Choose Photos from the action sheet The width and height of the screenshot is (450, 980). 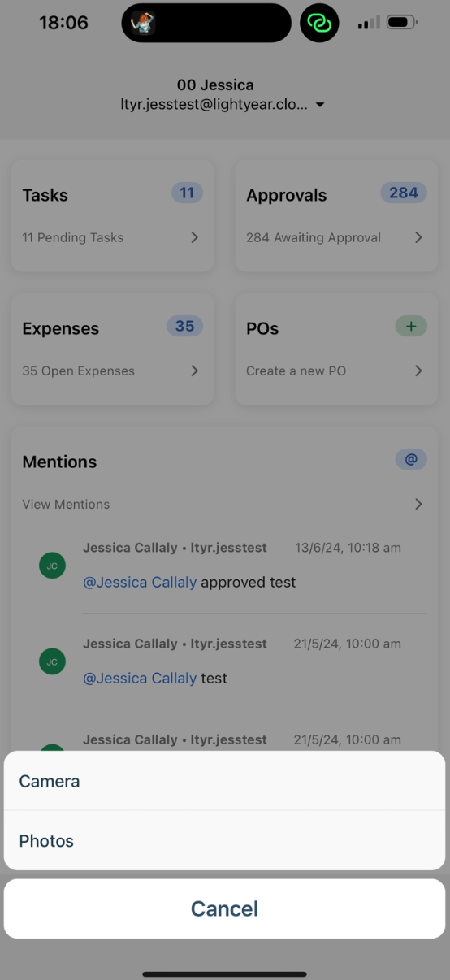[x=225, y=840]
